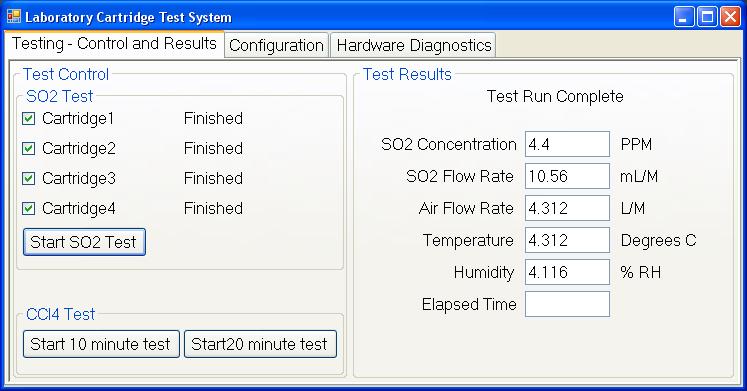The height and width of the screenshot is (391, 747).
Task: Click the application icon in title bar
Action: (x=14, y=17)
